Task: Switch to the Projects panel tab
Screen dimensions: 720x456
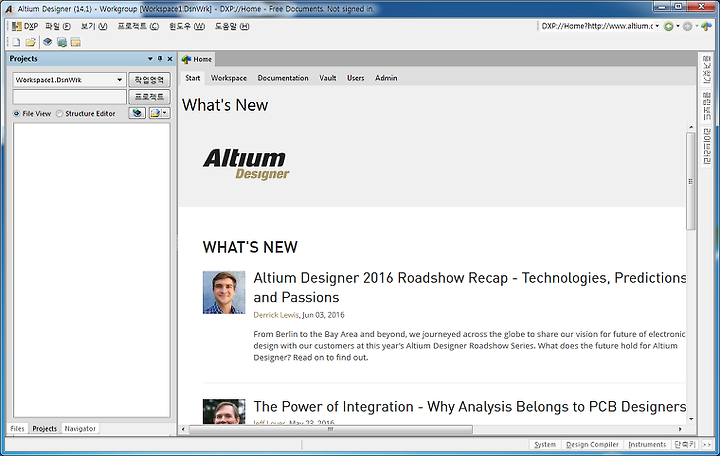Action: [45, 428]
